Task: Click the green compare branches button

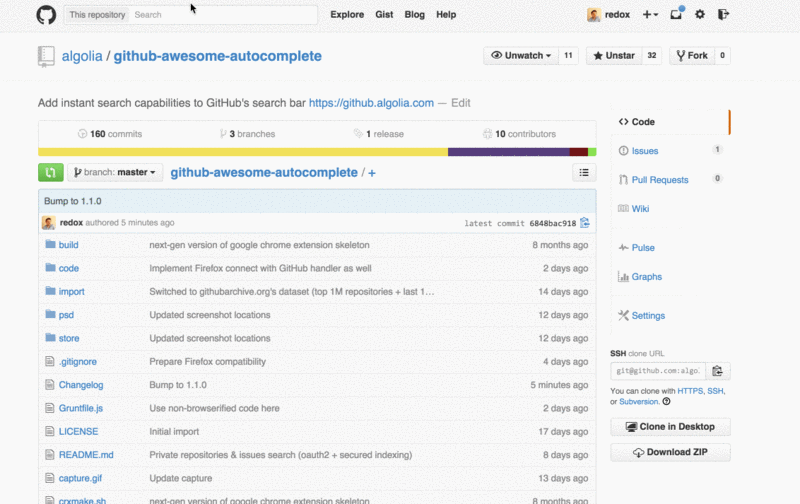Action: point(50,172)
